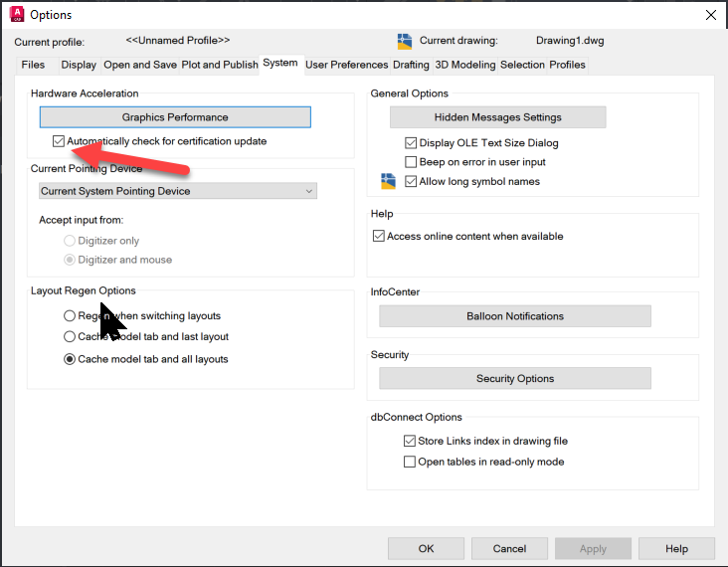728x567 pixels.
Task: Click the Balloon Notifications button
Action: point(515,316)
